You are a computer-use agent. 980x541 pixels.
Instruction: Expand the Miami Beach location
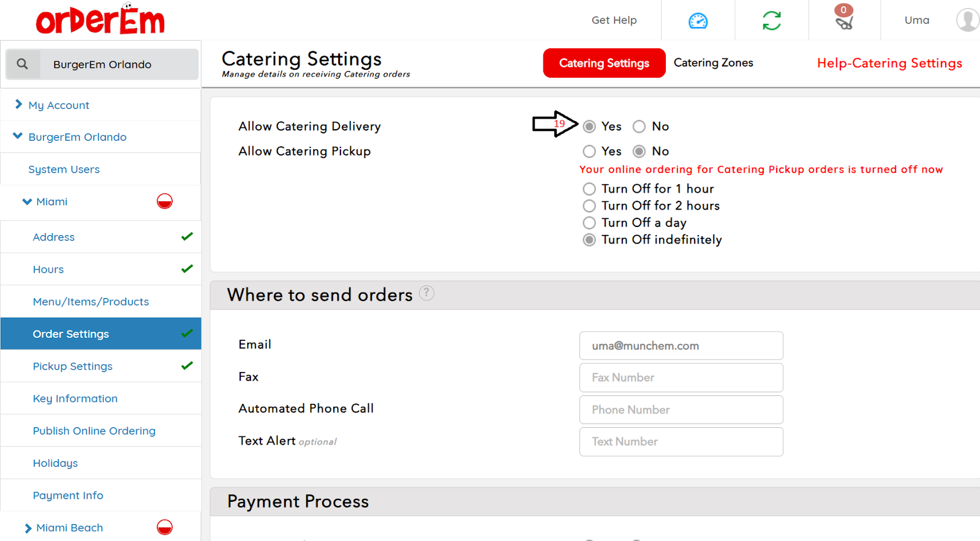[28, 528]
